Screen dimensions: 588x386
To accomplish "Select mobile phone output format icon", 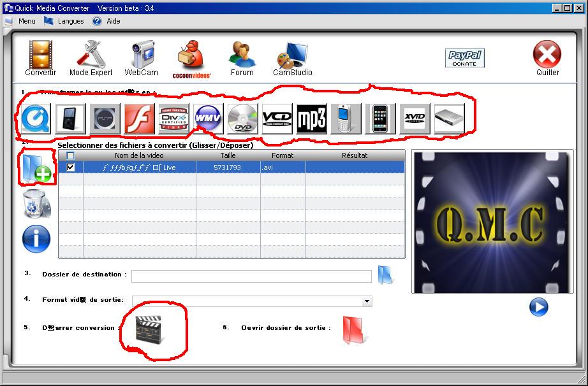I will (346, 118).
